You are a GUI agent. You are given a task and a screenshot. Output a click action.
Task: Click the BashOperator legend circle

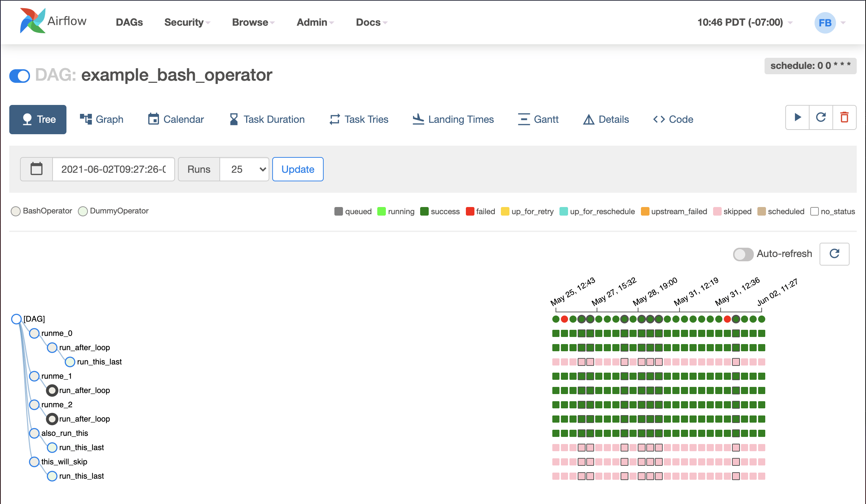[15, 211]
